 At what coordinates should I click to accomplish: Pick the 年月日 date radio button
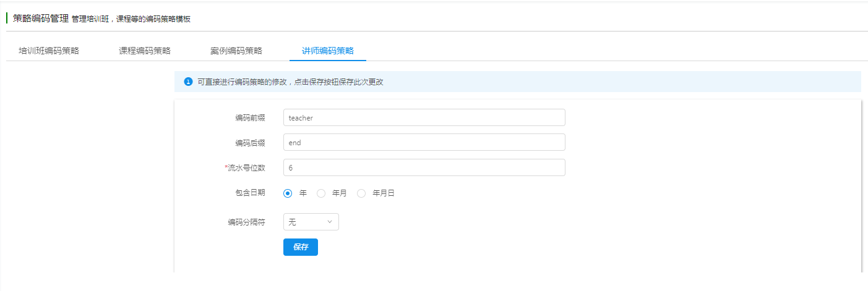[361, 193]
